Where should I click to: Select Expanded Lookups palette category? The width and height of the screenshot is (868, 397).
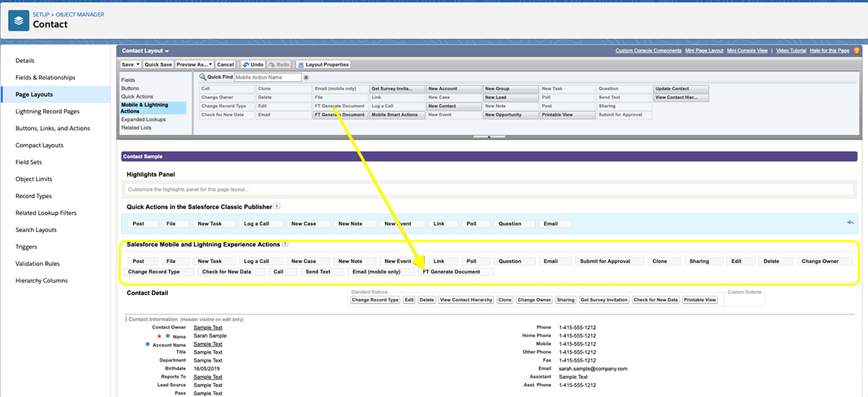click(x=143, y=119)
